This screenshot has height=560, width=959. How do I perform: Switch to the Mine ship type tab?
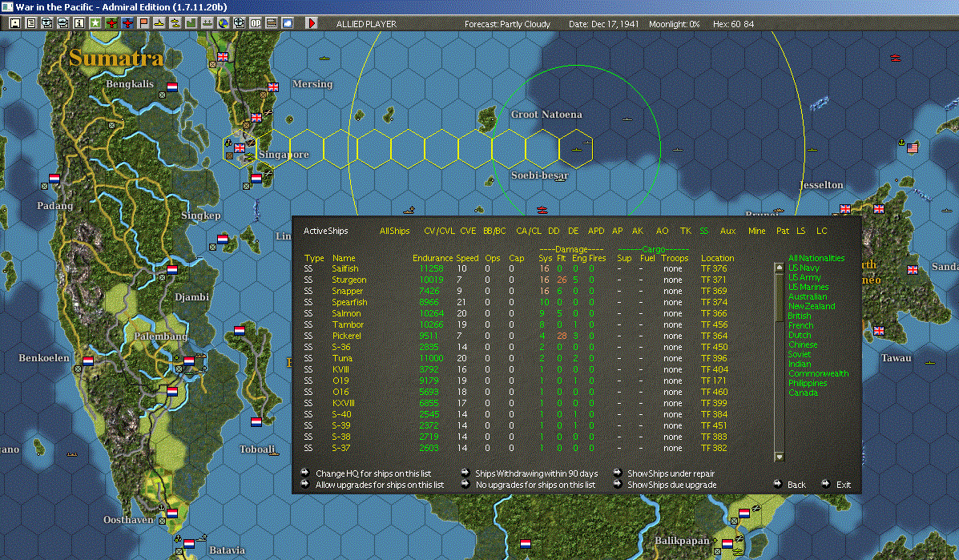[756, 231]
